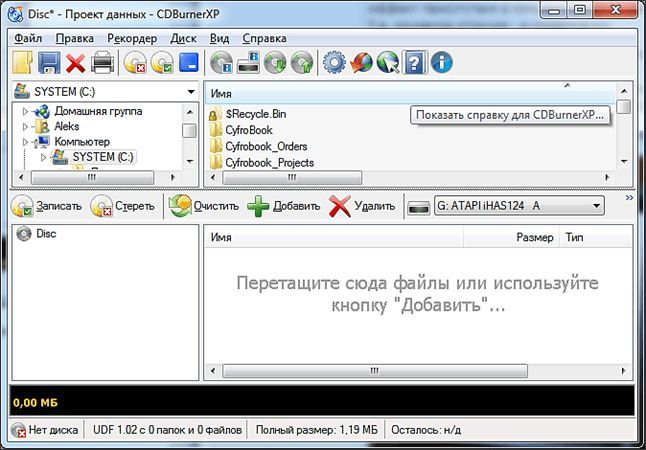Image resolution: width=646 pixels, height=450 pixels.
Task: Expand toolbar overflow chevron at right
Action: tap(629, 198)
